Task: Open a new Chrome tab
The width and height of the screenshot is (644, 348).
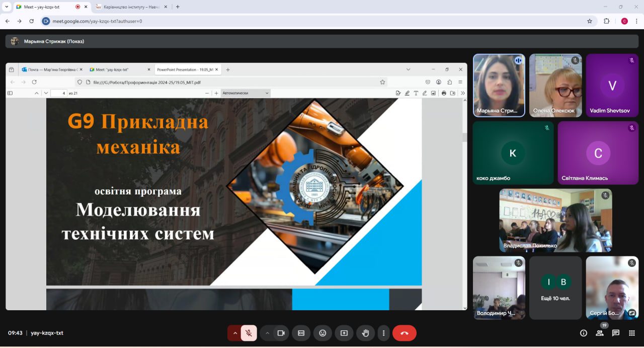Action: [x=178, y=7]
